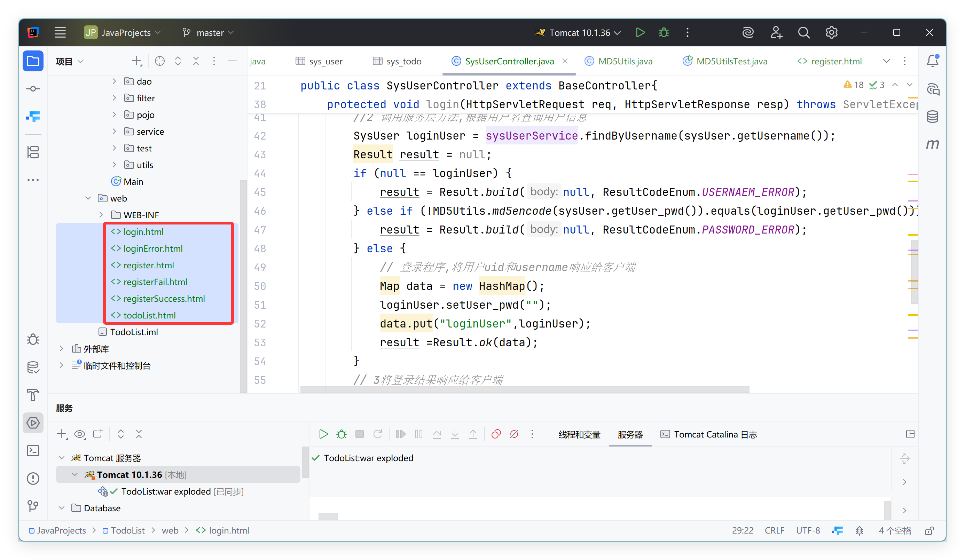Switch to MD5Utils.java tab
The height and width of the screenshot is (560, 965).
[618, 61]
